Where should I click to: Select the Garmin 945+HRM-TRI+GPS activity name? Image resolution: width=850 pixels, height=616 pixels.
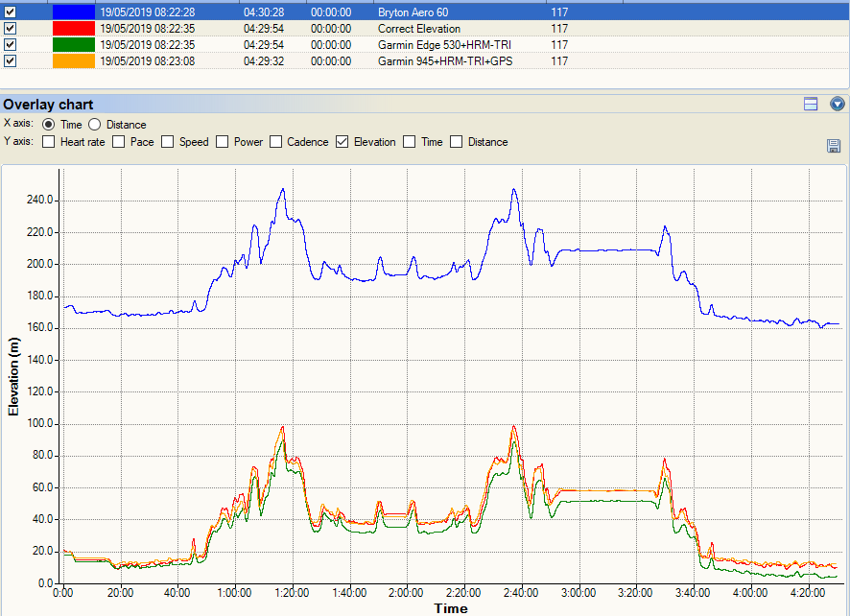tap(445, 60)
